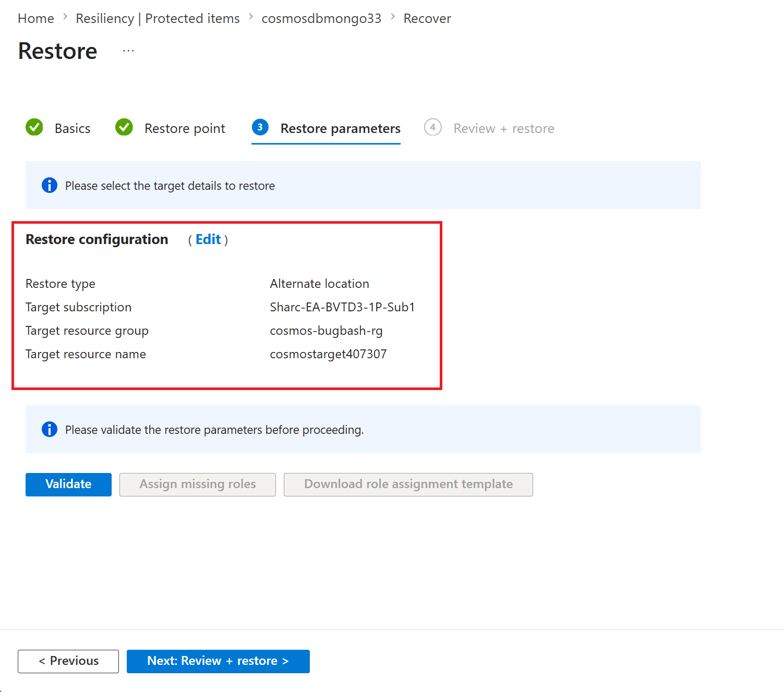Go back with the Previous button

point(68,661)
